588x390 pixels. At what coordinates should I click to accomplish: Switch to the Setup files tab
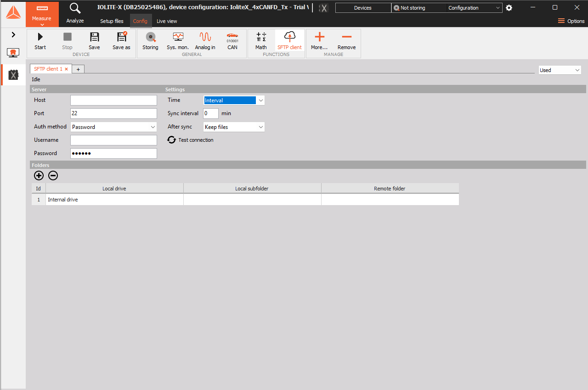click(112, 21)
